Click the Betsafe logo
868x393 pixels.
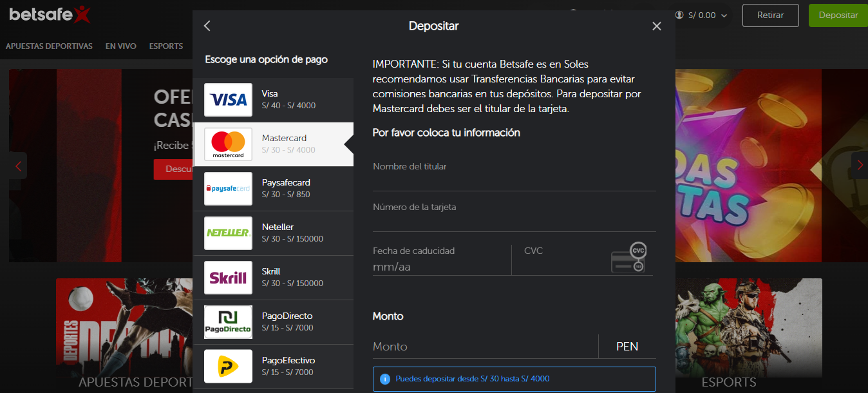point(48,14)
